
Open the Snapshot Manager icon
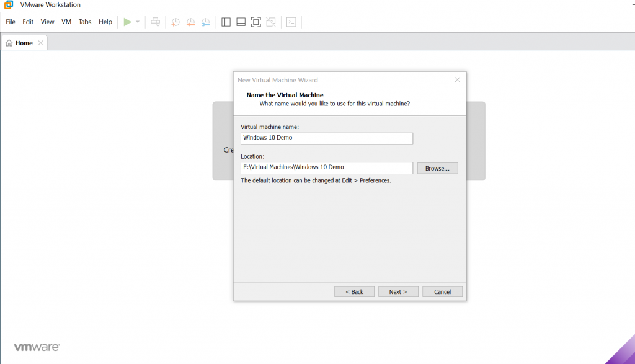pyautogui.click(x=205, y=22)
